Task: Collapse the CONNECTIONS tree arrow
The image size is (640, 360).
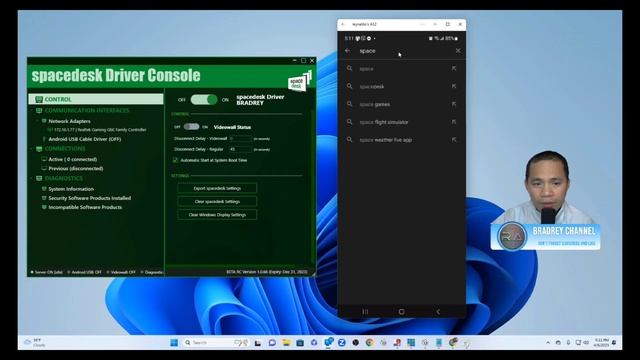Action: tap(31, 149)
